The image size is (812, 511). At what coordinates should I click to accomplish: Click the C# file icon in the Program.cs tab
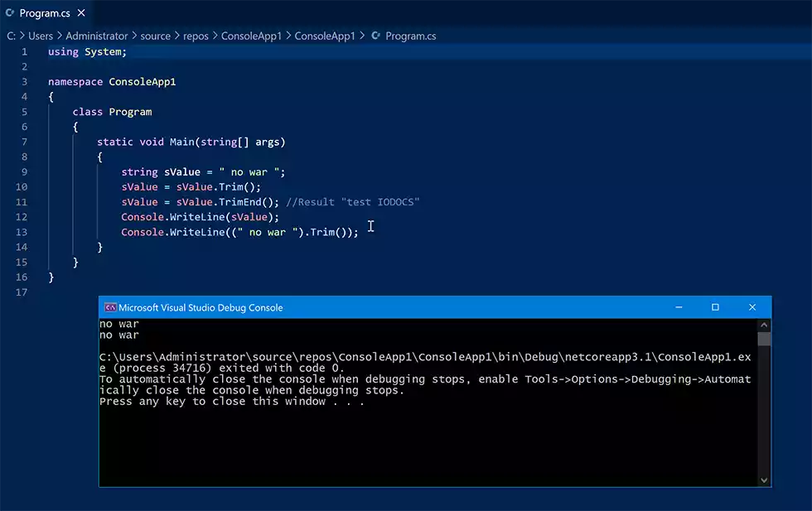pyautogui.click(x=10, y=13)
